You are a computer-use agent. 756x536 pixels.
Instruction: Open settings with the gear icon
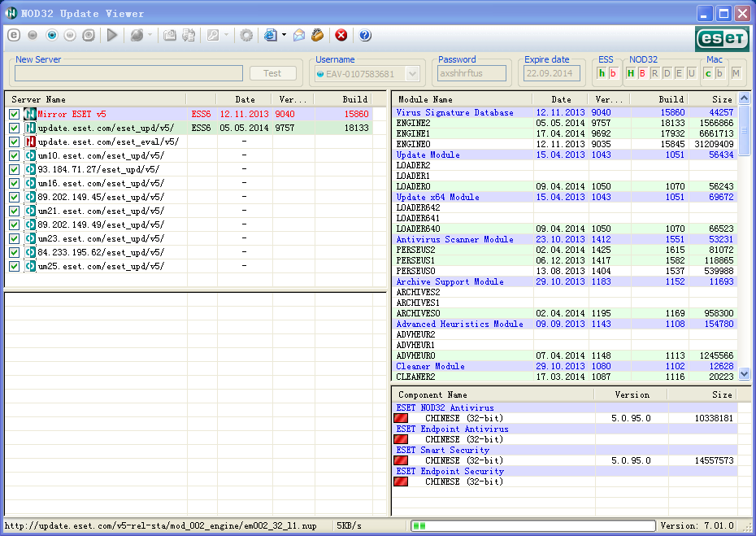coord(246,35)
